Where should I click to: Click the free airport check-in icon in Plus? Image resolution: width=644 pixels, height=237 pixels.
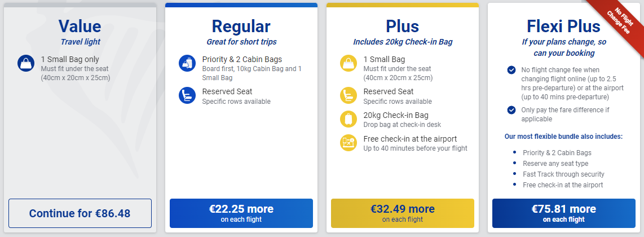pos(349,143)
